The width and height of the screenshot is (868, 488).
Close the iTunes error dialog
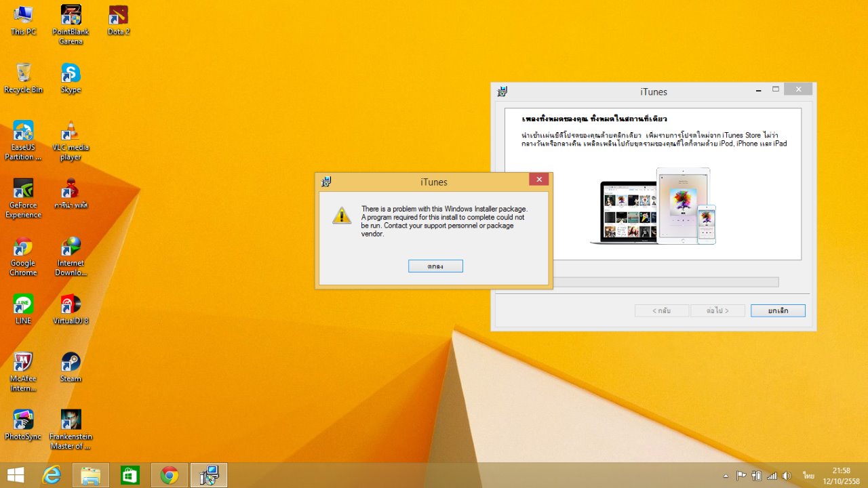point(538,180)
